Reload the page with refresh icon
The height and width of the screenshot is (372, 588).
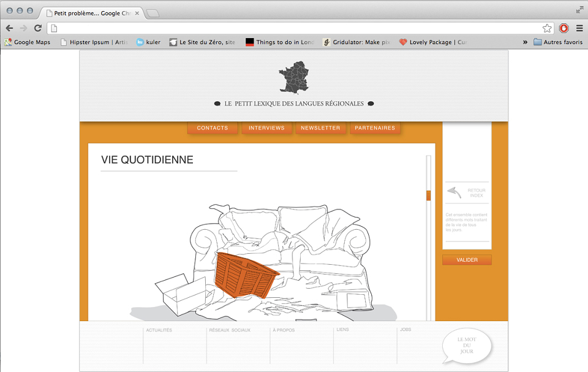[x=38, y=28]
